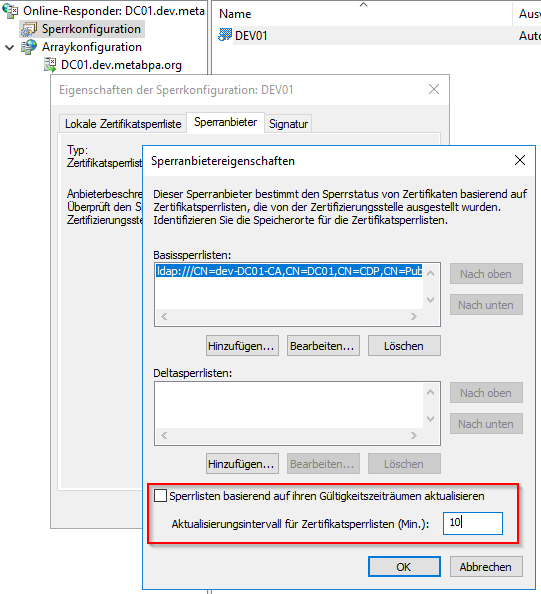Click the Arraykonfiguration globe icon

pos(29,47)
